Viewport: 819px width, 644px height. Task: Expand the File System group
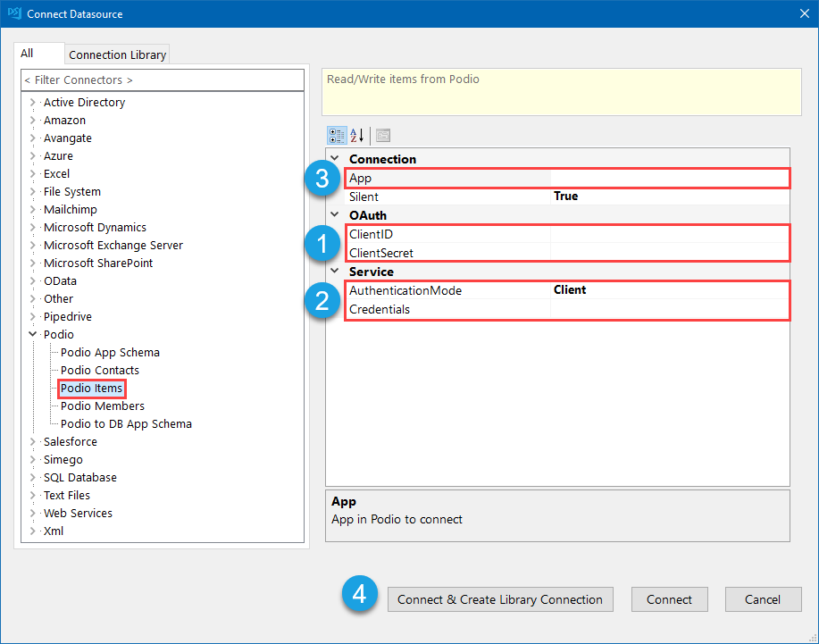(x=32, y=192)
